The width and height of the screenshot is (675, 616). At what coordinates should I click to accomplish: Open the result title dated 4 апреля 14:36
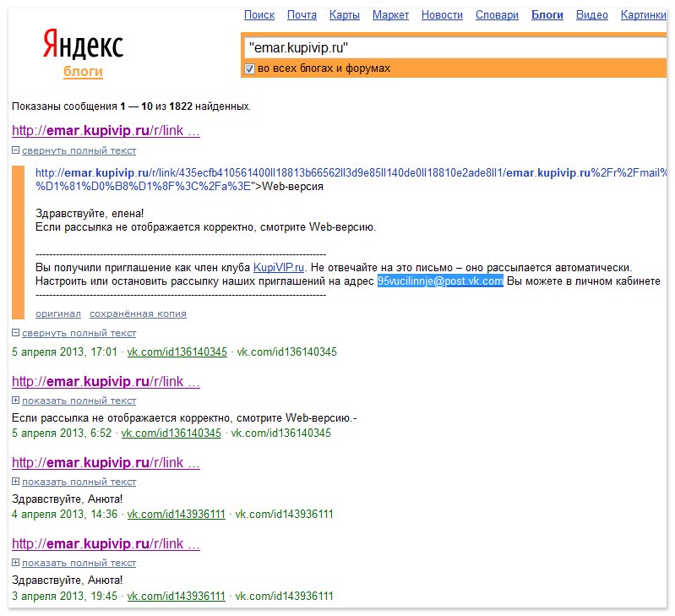106,462
